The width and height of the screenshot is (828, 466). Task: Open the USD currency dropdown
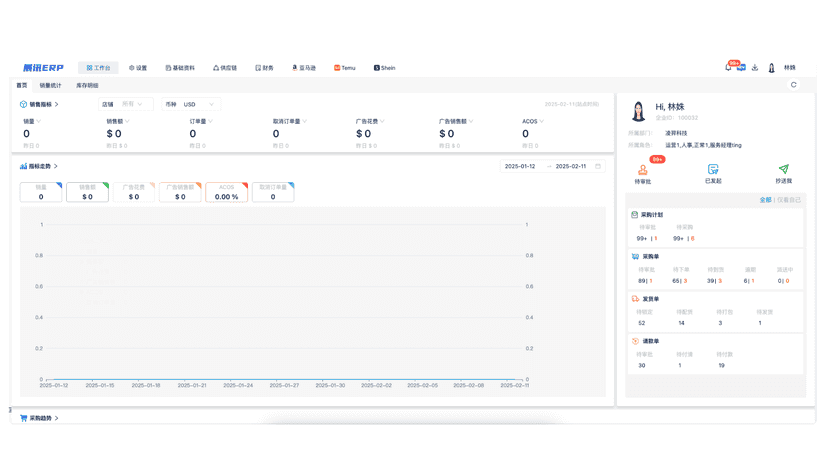tap(191, 105)
